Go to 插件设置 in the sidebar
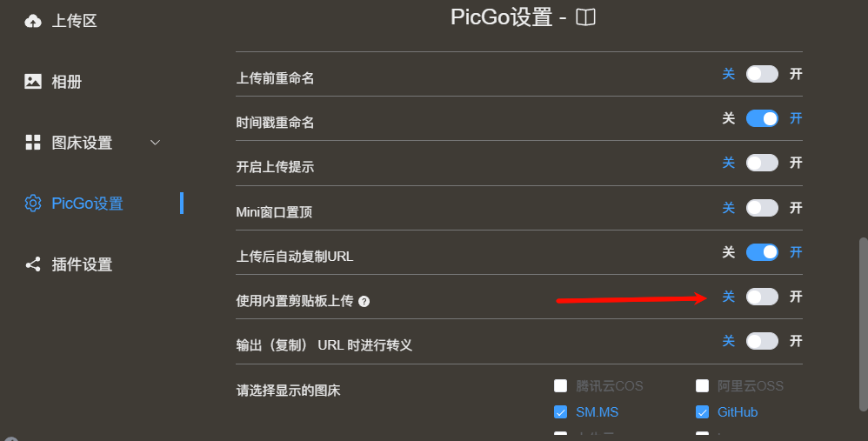Image resolution: width=868 pixels, height=441 pixels. coord(82,264)
